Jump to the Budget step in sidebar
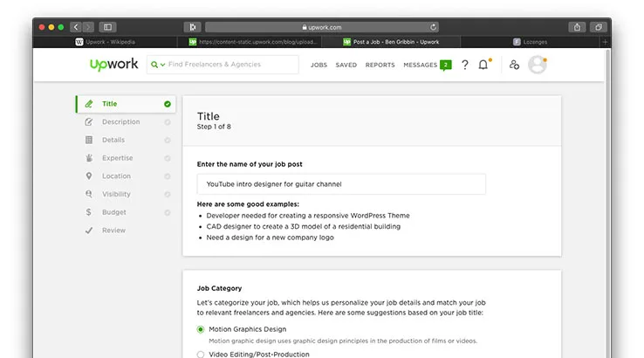Viewport: 644px width, 358px height. click(x=113, y=212)
